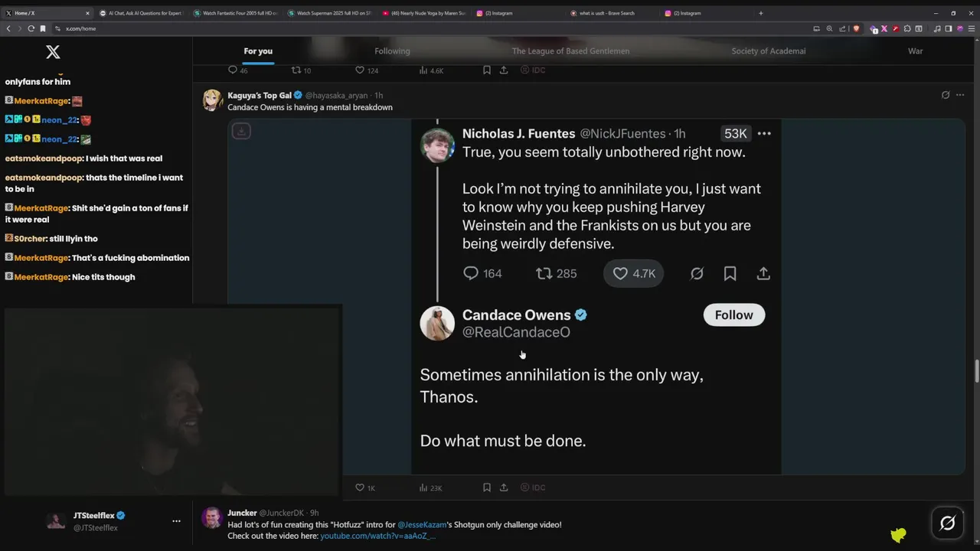The width and height of the screenshot is (980, 551).
Task: Switch to the Following tab
Action: click(x=392, y=51)
